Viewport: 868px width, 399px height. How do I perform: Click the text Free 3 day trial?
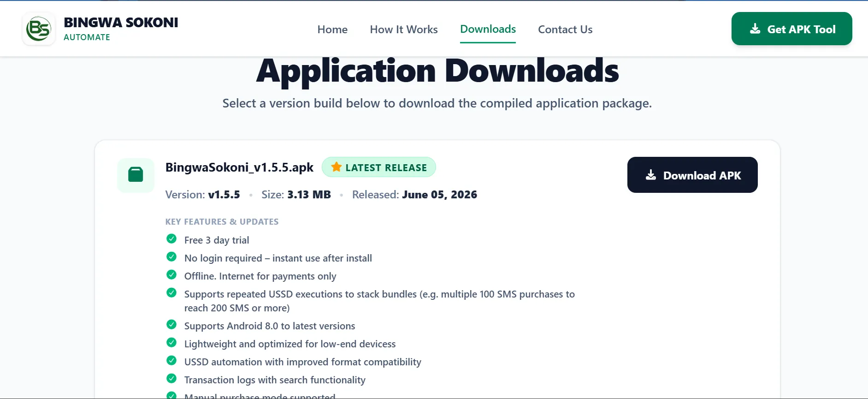click(217, 240)
